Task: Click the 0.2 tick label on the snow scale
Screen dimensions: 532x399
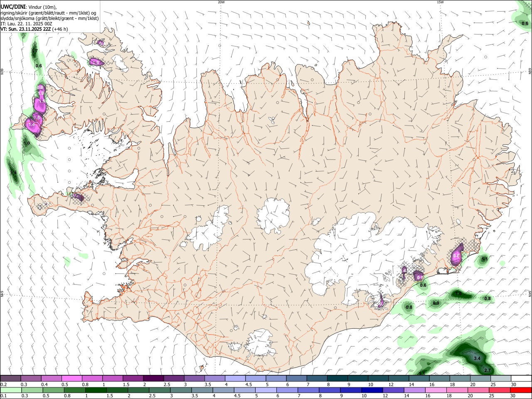Action: coord(3,384)
